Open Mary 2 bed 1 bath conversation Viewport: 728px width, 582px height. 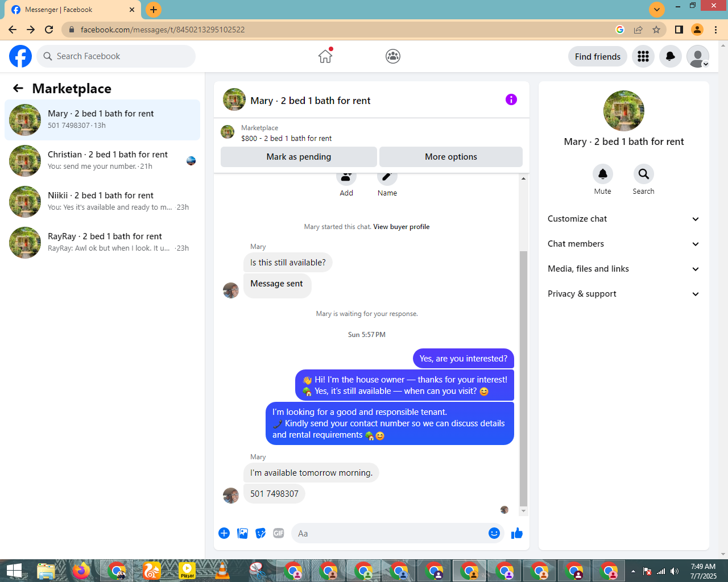pos(102,120)
